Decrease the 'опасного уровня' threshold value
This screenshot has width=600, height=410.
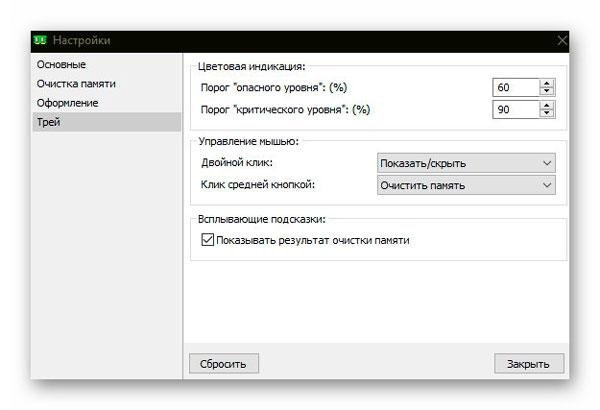tap(546, 91)
